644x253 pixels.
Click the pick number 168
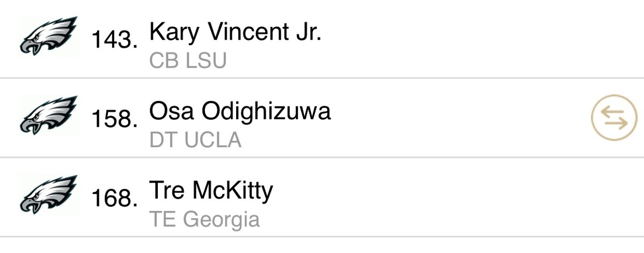tap(114, 198)
